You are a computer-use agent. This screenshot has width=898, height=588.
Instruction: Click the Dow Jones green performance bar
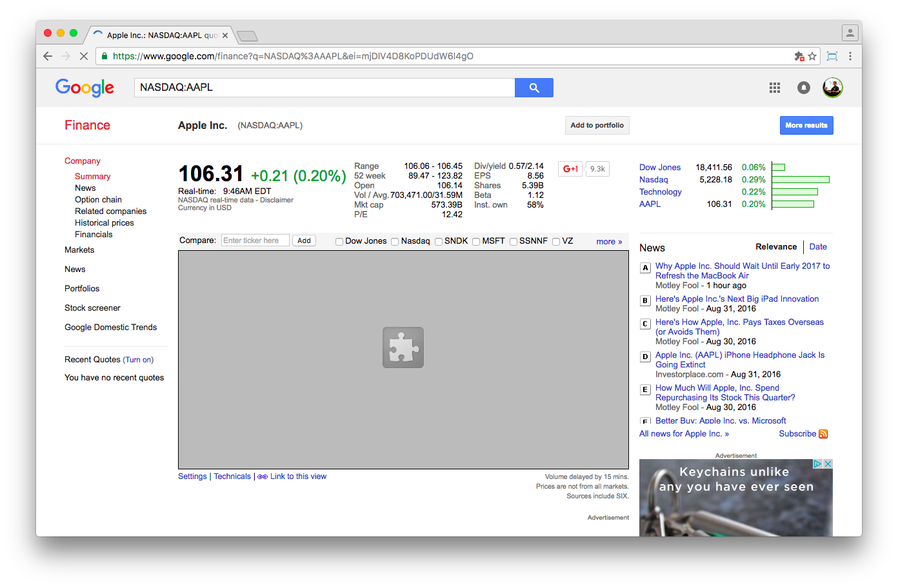778,168
